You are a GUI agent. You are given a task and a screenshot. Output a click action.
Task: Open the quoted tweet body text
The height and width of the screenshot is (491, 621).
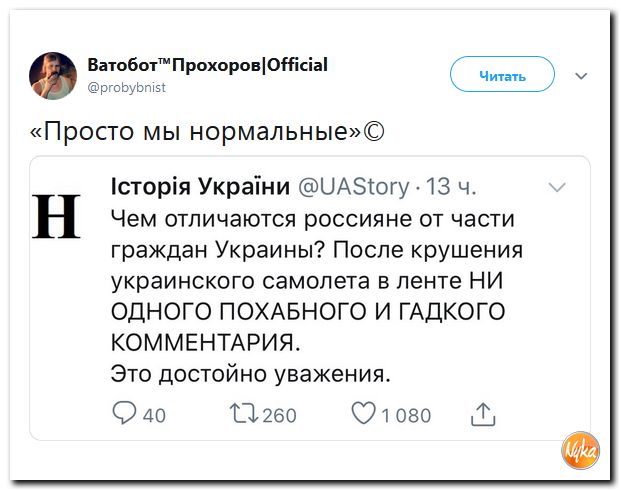[315, 296]
